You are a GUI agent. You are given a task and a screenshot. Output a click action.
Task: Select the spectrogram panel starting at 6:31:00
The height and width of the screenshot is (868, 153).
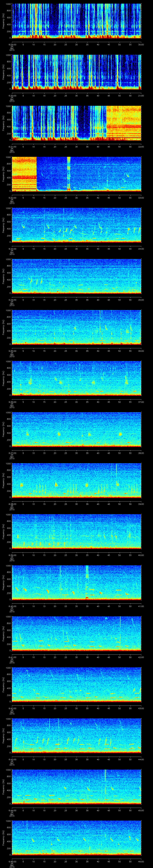[x=77, y=123]
